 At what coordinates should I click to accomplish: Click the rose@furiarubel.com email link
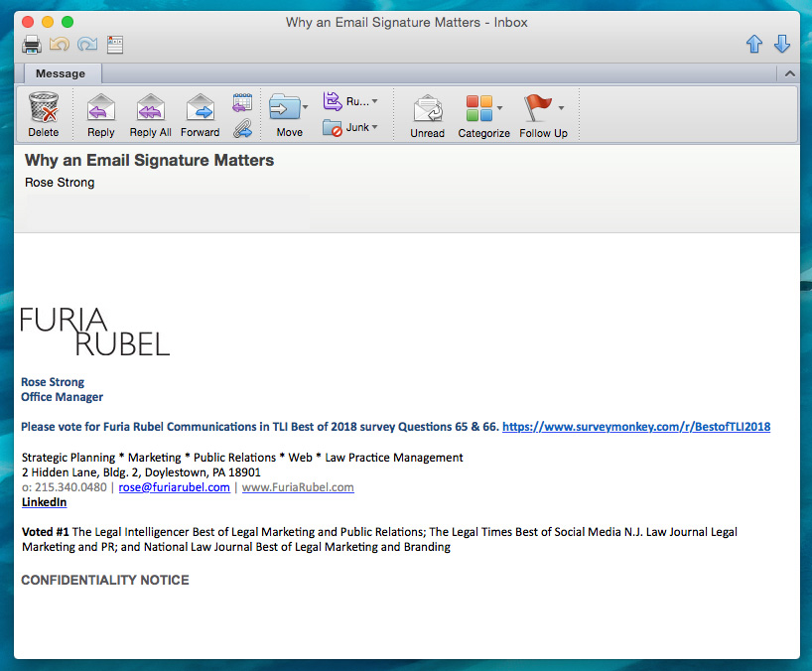(174, 487)
